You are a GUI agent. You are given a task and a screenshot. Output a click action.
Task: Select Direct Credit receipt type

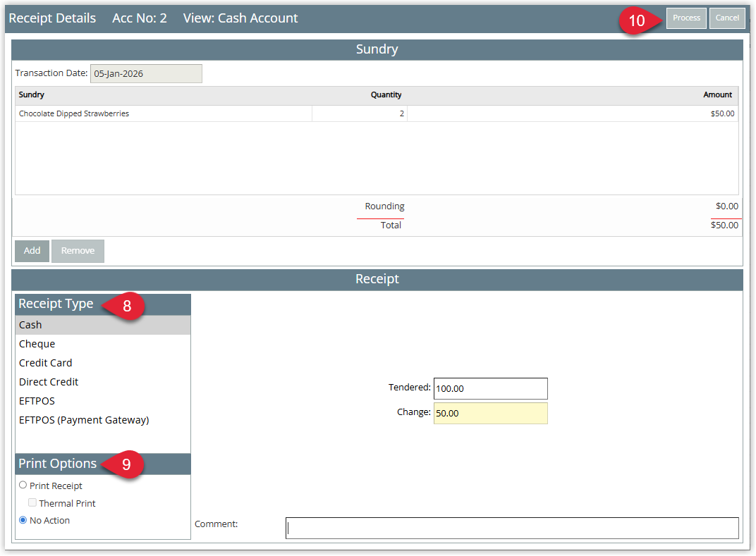tap(103, 382)
